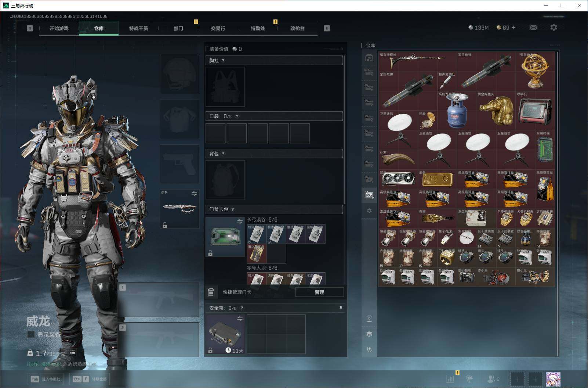The image size is (588, 388).
Task: Go to the 部门 tab
Action: pyautogui.click(x=178, y=28)
